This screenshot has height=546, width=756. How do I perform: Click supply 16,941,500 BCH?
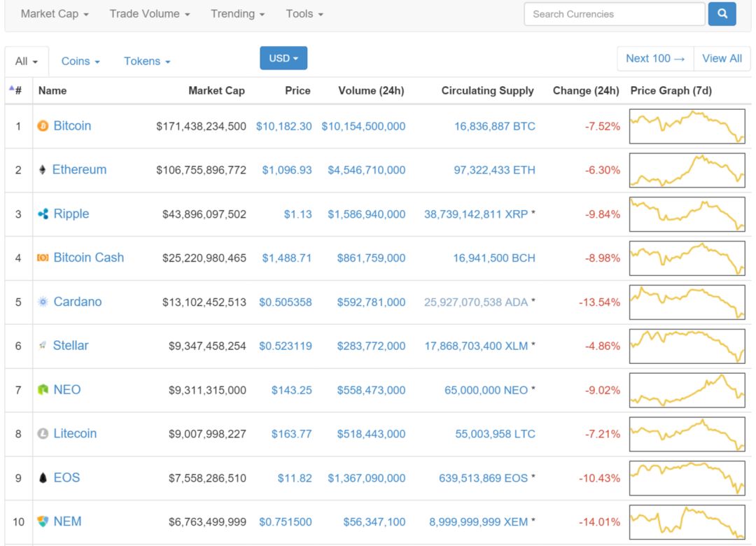(x=494, y=258)
